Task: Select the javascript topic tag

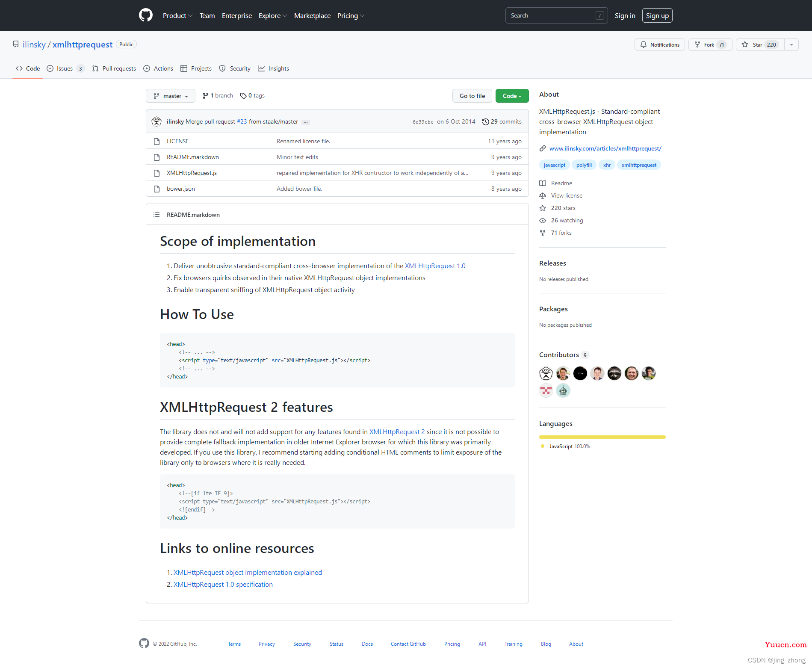Action: point(554,165)
